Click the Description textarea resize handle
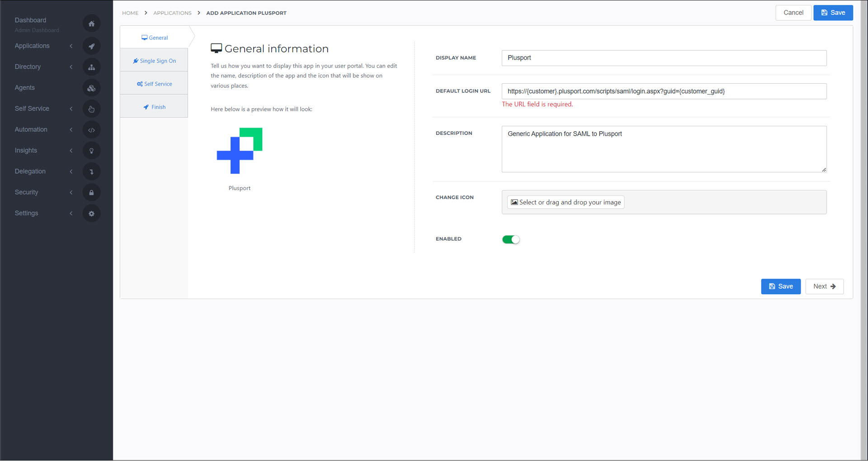Screen dimensions: 868x461 824,170
